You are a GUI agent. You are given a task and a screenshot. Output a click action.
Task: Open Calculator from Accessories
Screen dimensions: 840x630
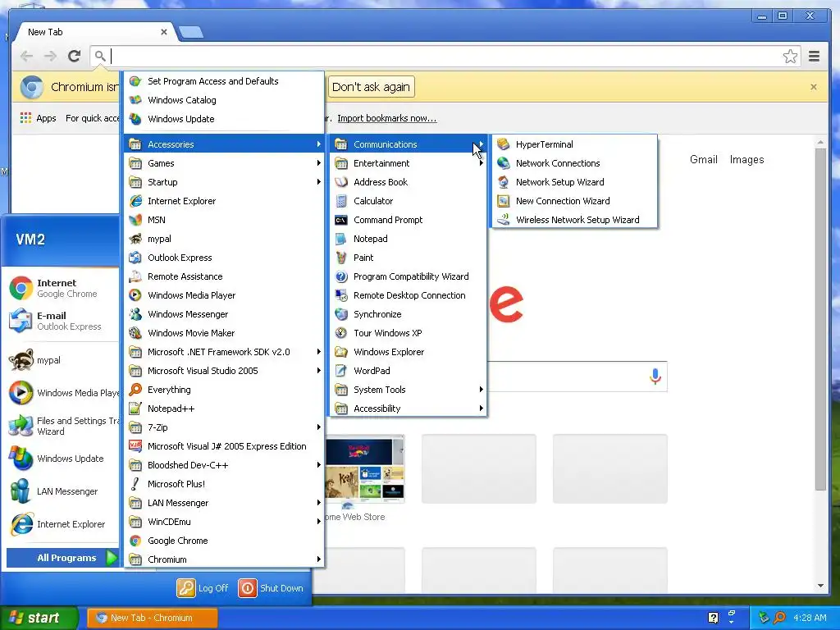click(409, 201)
